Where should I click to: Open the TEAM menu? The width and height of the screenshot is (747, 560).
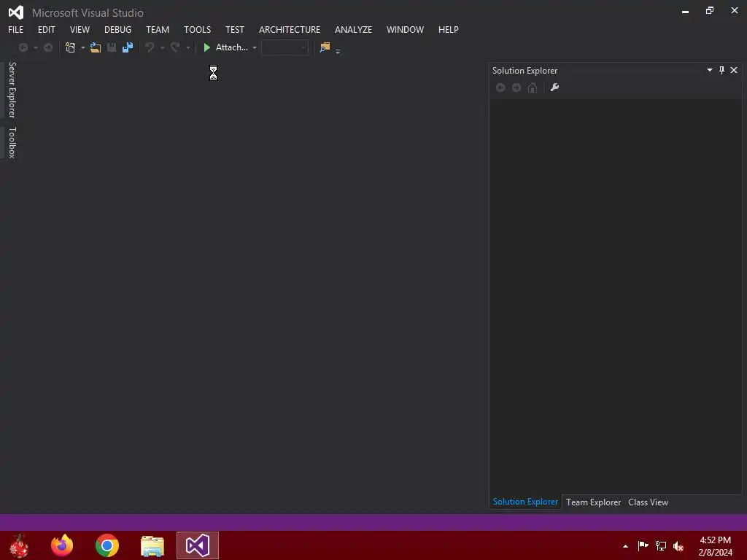158,29
